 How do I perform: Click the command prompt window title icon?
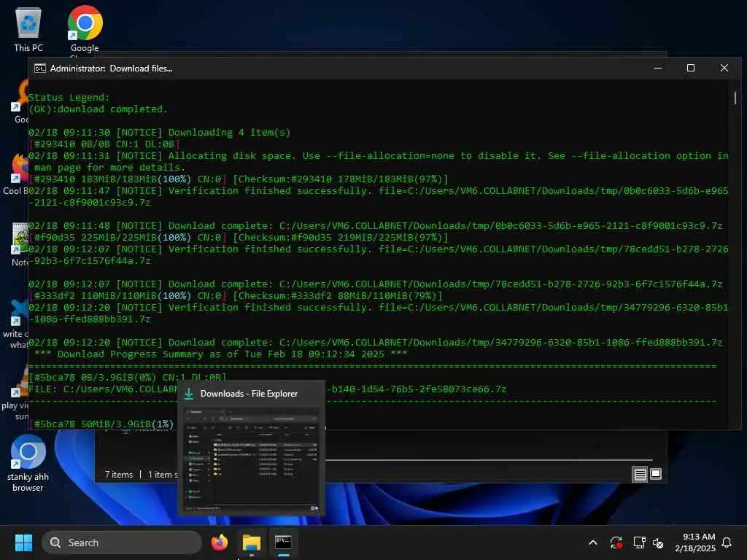pos(40,69)
